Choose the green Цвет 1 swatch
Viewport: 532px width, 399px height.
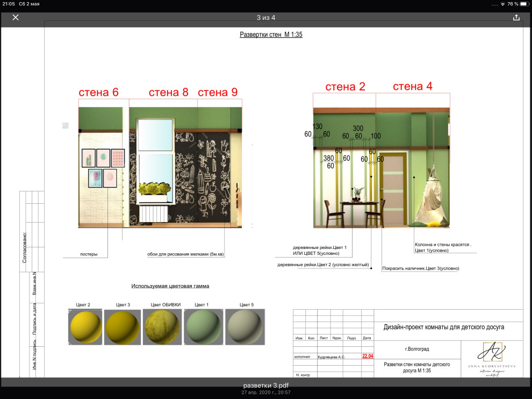pyautogui.click(x=203, y=326)
